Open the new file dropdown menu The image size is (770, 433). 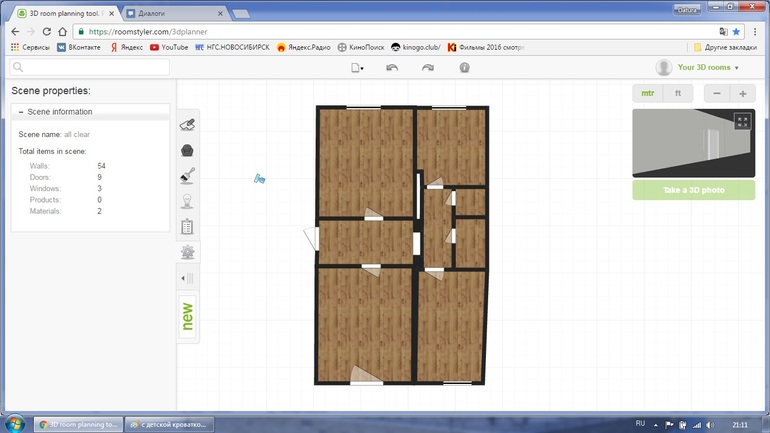pyautogui.click(x=357, y=68)
